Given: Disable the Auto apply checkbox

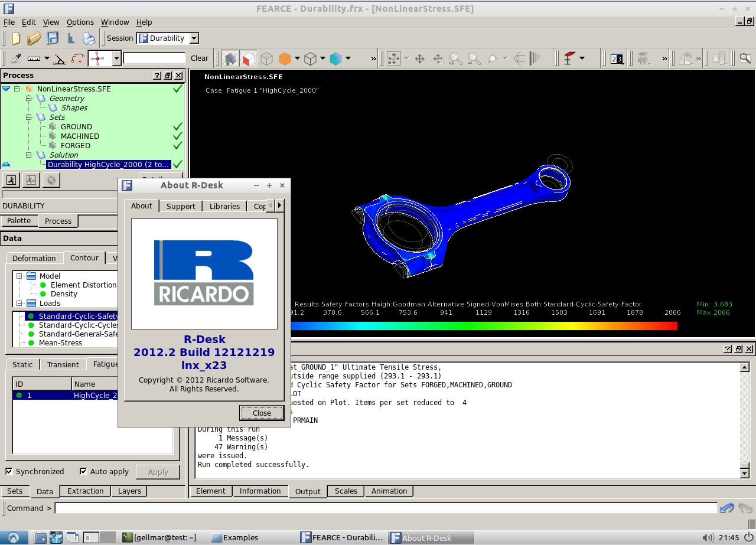Looking at the screenshot, I should [x=84, y=471].
